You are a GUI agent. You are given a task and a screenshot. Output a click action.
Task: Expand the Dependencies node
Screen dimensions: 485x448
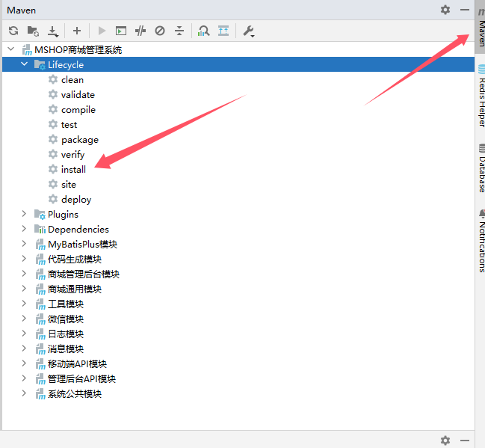25,230
